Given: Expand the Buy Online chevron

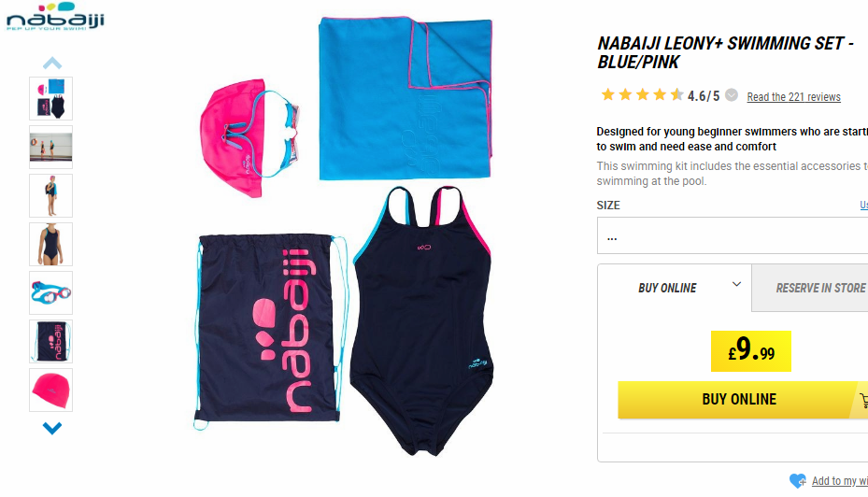Looking at the screenshot, I should point(736,284).
